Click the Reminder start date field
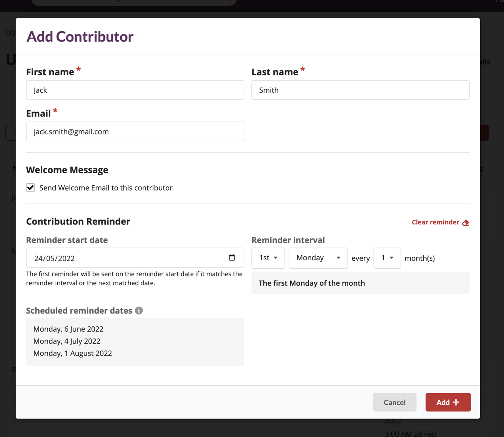The height and width of the screenshot is (437, 504). point(115,258)
